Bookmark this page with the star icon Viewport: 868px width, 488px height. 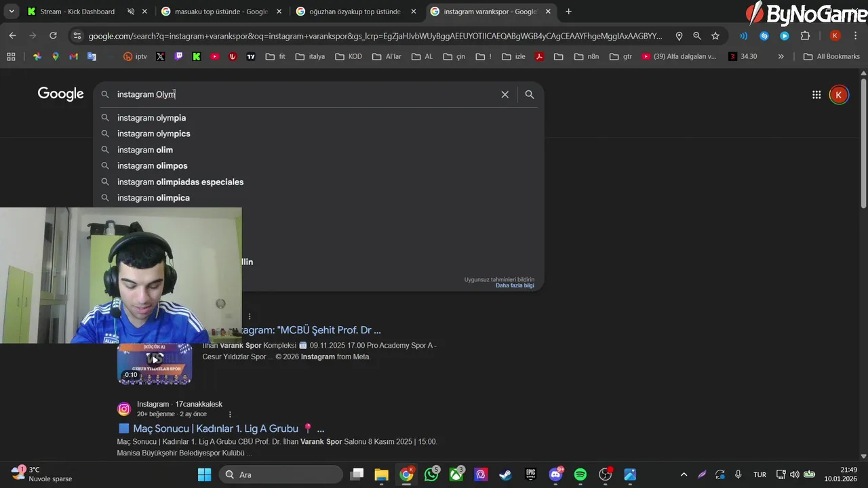[715, 36]
